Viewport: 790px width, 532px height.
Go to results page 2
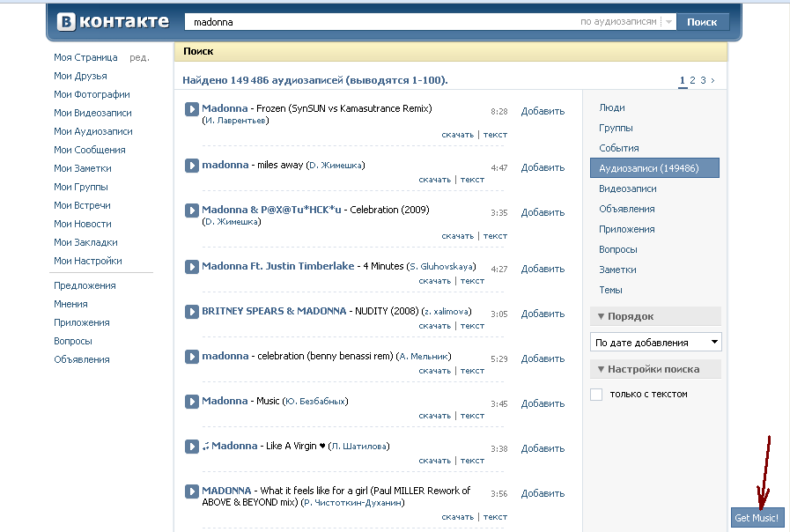point(693,80)
